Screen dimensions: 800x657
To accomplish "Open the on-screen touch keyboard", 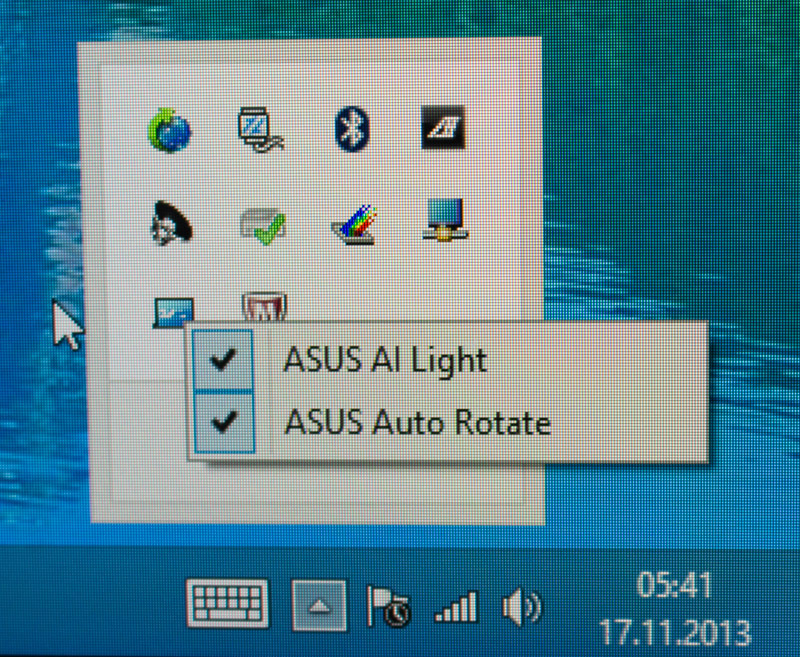I will 228,603.
